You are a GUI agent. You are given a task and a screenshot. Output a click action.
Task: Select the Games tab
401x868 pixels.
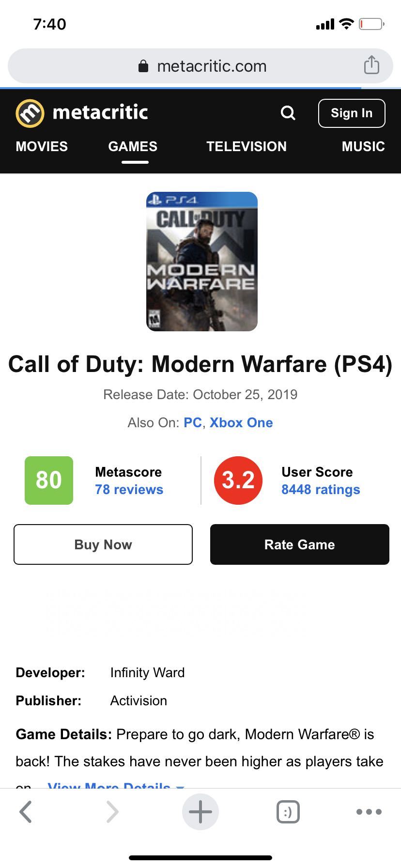133,146
